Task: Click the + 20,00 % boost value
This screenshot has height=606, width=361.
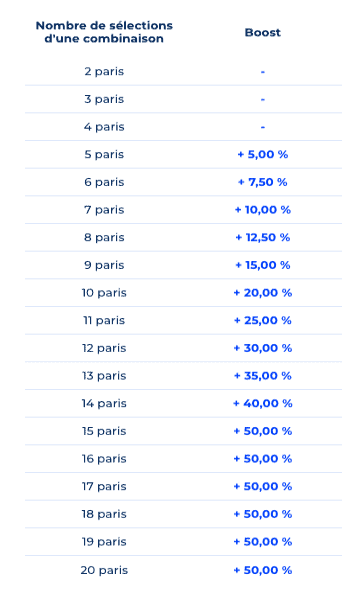Action: [x=262, y=293]
